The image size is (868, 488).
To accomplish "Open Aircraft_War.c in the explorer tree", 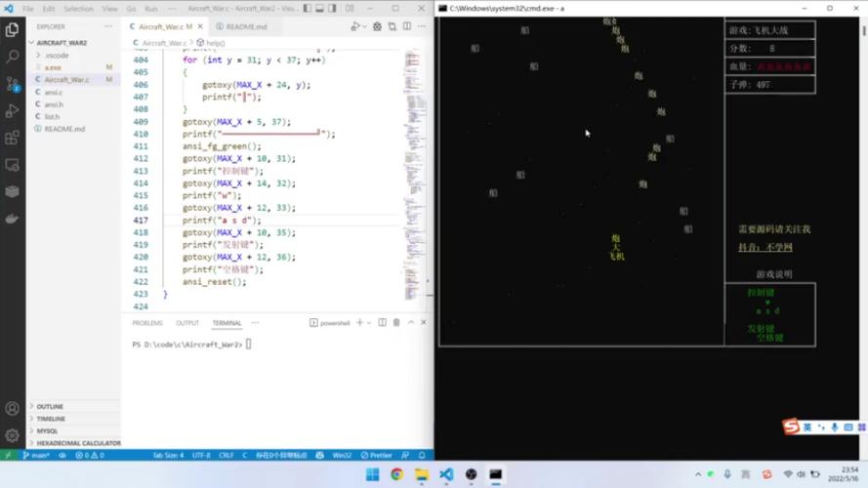I will (73, 80).
